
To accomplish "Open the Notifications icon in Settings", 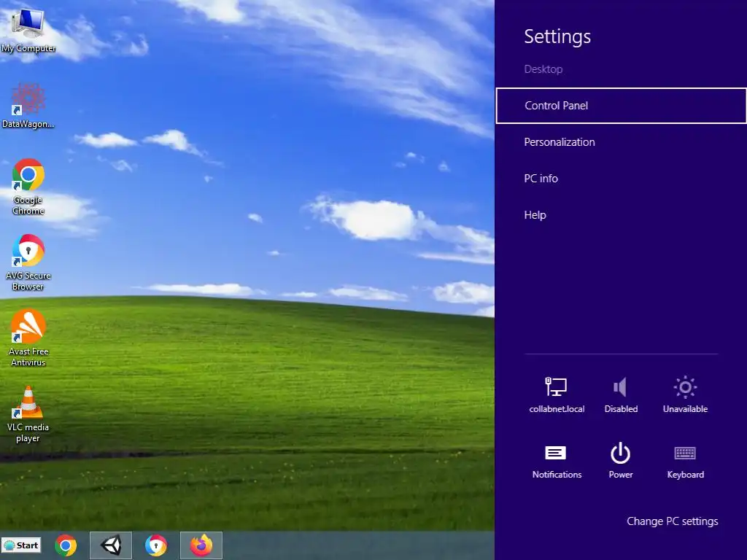I will [557, 461].
